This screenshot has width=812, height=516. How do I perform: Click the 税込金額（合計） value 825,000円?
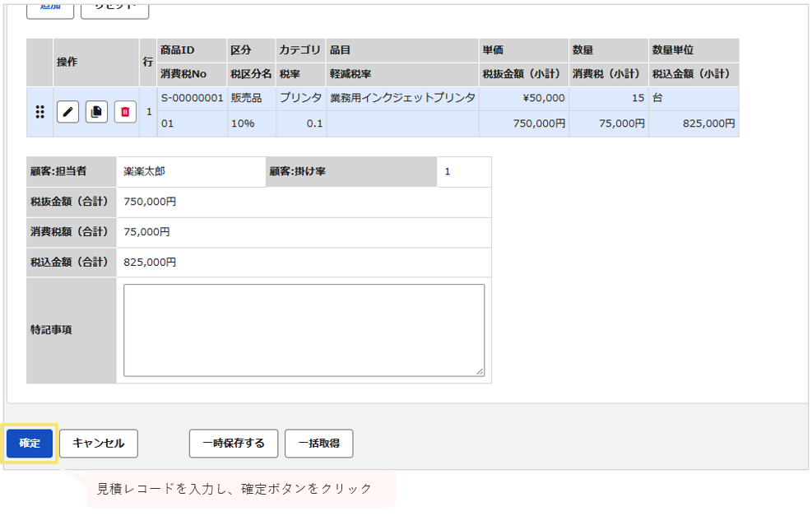pos(150,263)
